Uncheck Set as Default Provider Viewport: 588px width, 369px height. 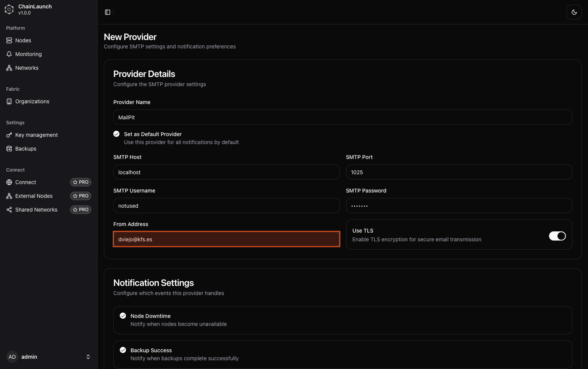click(116, 134)
